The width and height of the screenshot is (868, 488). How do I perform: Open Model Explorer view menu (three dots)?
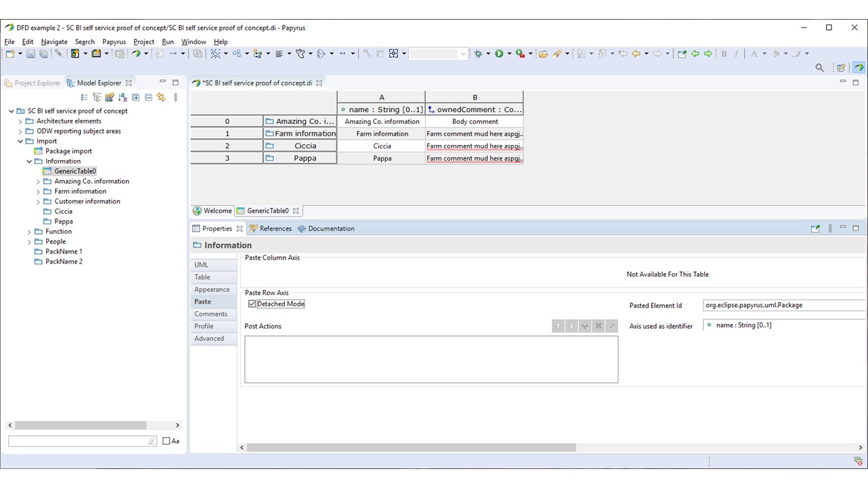(x=176, y=98)
